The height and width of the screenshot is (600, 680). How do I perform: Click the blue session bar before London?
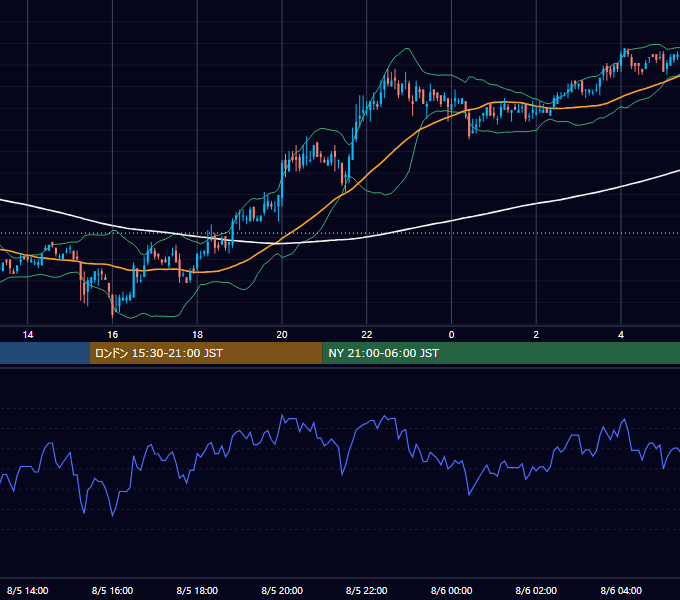[45, 353]
